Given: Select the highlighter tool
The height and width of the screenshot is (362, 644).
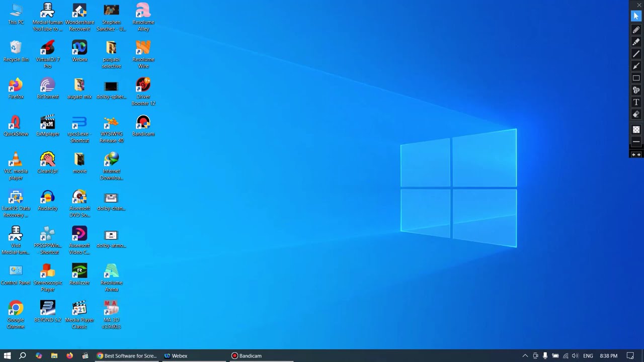Looking at the screenshot, I should point(636,42).
